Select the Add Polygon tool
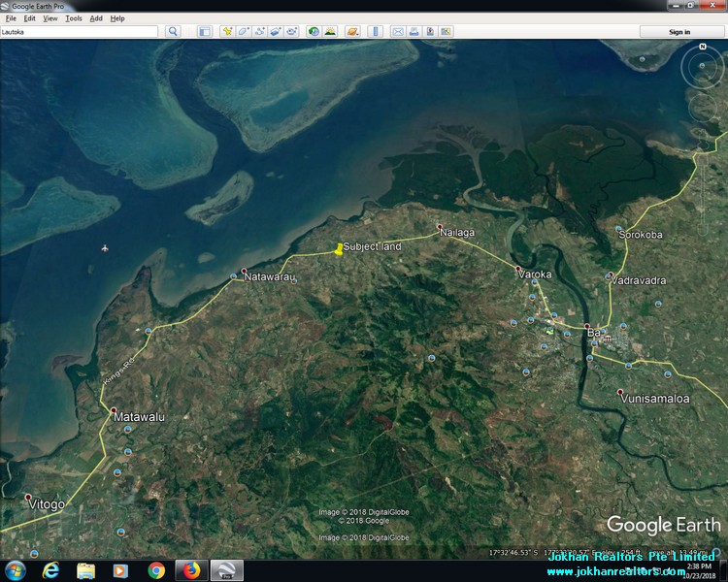Screen dimensions: 728x582 tap(244, 31)
